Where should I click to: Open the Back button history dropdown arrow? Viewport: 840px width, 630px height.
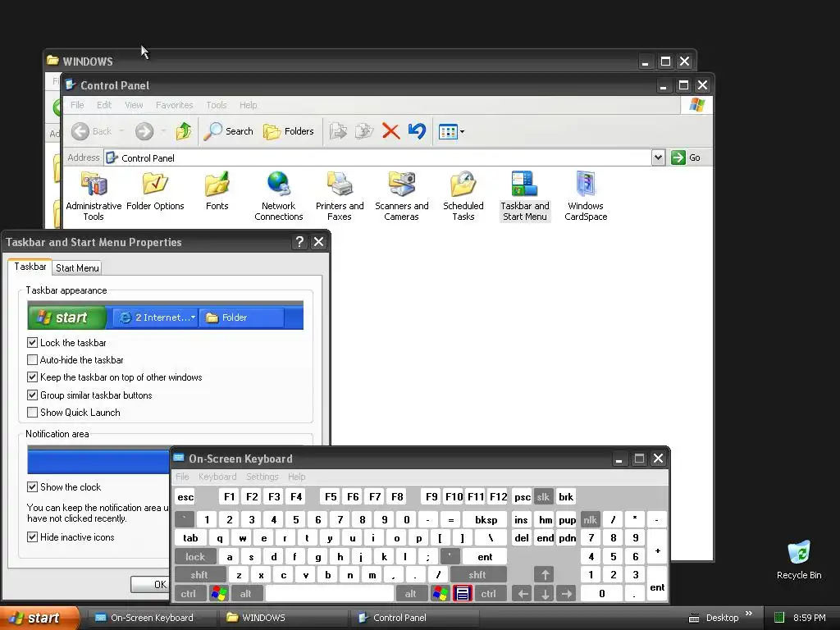(x=121, y=130)
